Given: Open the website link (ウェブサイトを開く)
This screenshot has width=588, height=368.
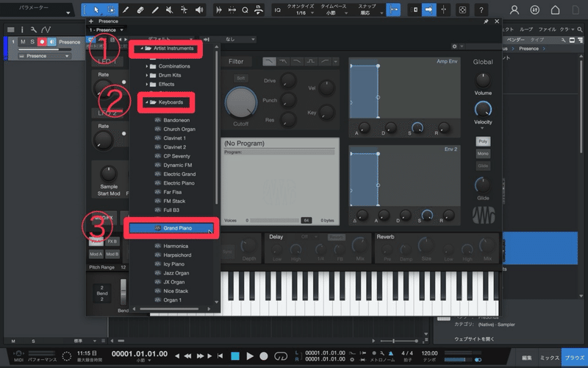Looking at the screenshot, I should (x=474, y=339).
